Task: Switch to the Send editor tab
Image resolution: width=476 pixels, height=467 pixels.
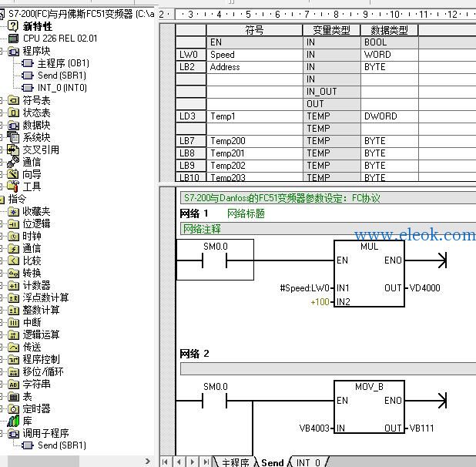Action: 273,462
